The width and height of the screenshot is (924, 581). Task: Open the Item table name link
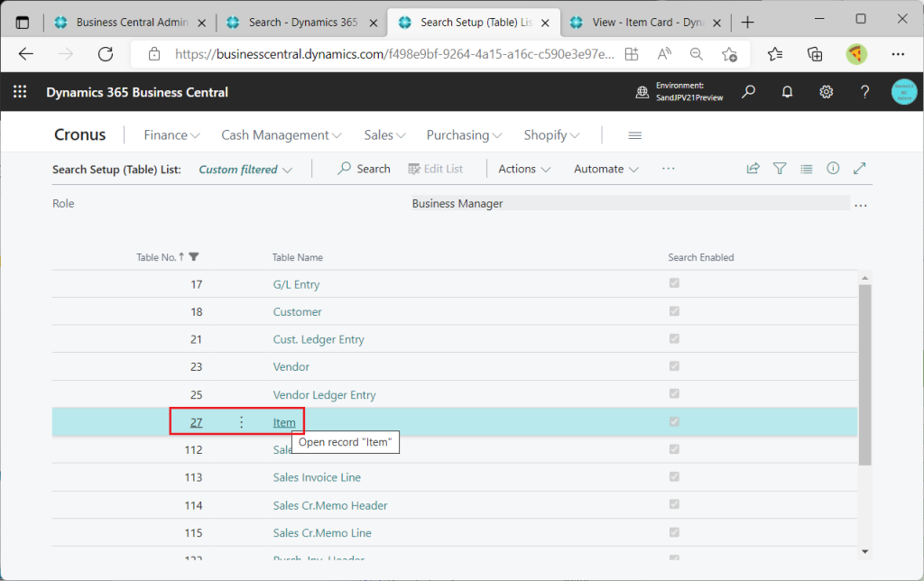[284, 422]
